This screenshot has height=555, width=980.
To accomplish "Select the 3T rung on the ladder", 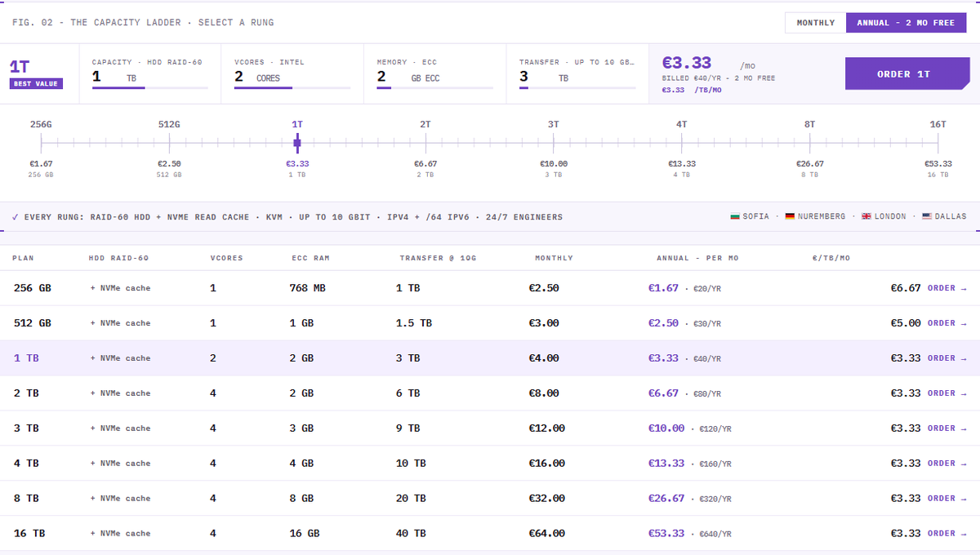I will coord(554,124).
